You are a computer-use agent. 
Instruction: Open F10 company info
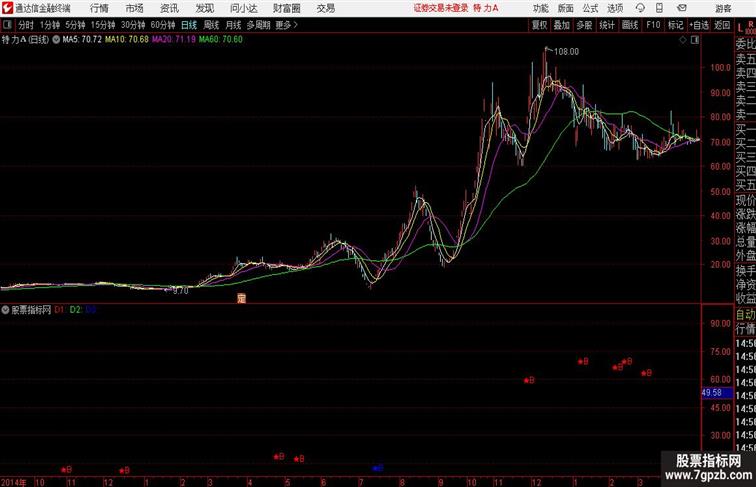[653, 25]
